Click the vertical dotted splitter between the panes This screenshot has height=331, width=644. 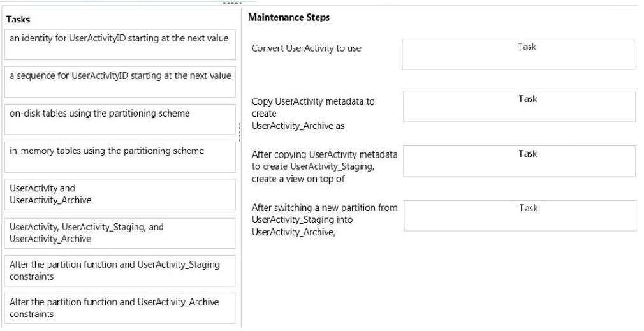pyautogui.click(x=240, y=132)
